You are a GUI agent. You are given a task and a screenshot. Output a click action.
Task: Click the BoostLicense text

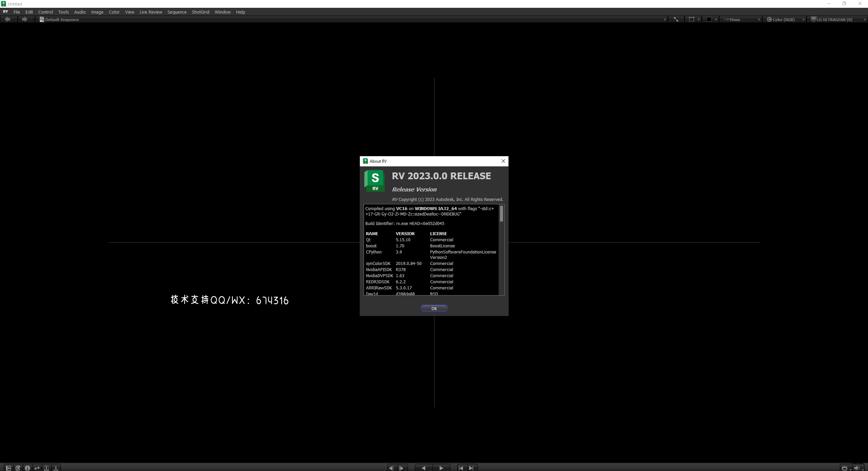click(442, 246)
